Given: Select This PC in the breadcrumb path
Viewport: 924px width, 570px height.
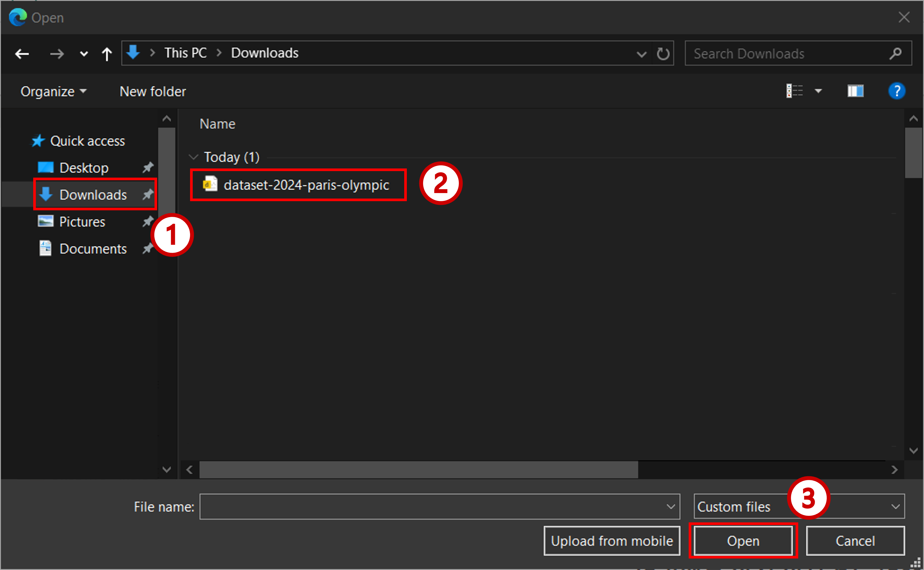Looking at the screenshot, I should (x=185, y=53).
